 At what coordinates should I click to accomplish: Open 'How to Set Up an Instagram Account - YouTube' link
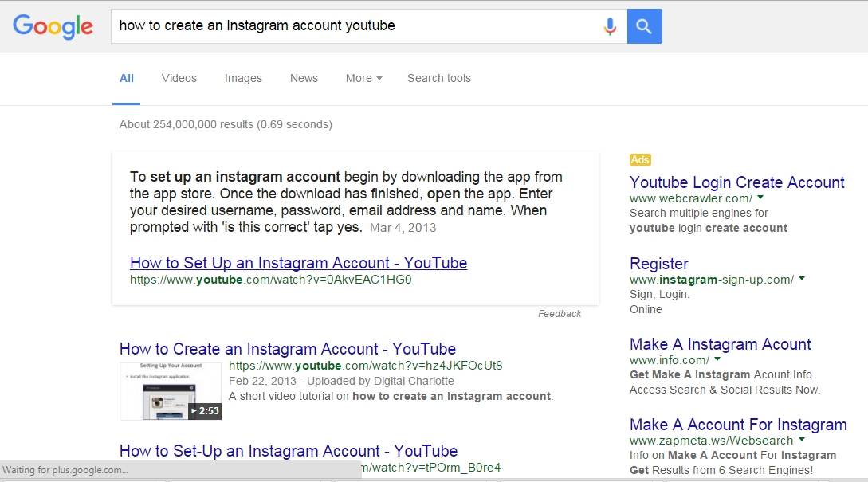[298, 263]
